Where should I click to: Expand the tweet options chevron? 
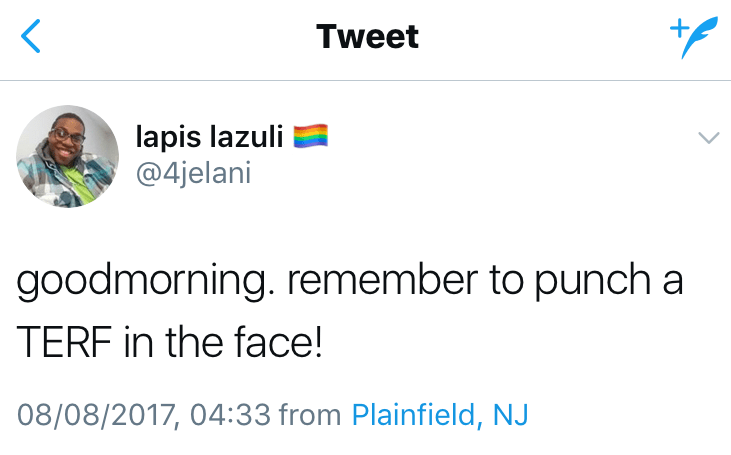pos(707,138)
